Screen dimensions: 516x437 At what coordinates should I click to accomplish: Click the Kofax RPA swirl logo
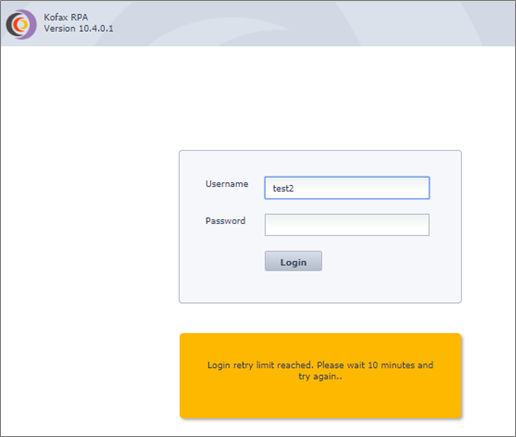click(x=21, y=24)
